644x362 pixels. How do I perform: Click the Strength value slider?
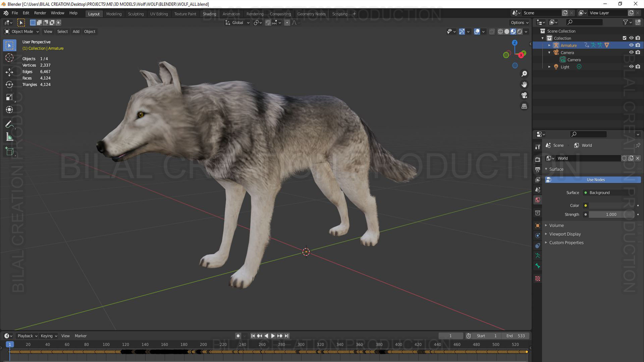point(611,215)
